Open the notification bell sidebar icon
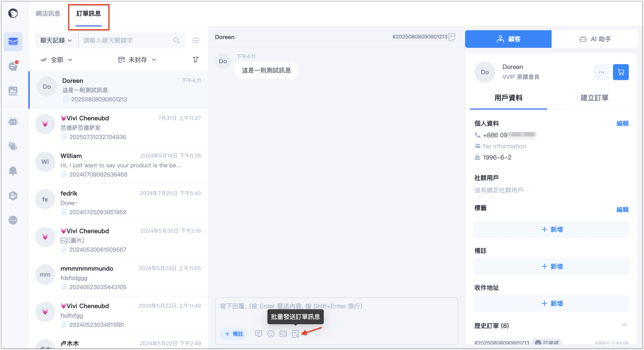The width and height of the screenshot is (644, 350). (13, 171)
